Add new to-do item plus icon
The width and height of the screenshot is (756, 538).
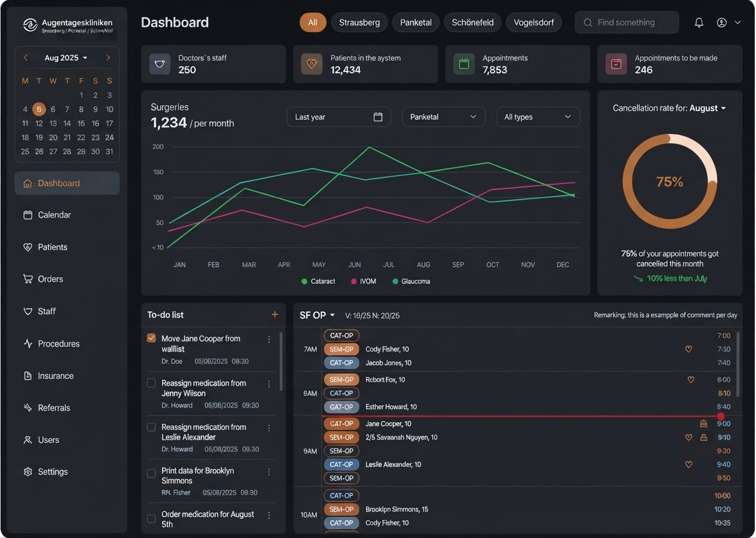point(275,315)
